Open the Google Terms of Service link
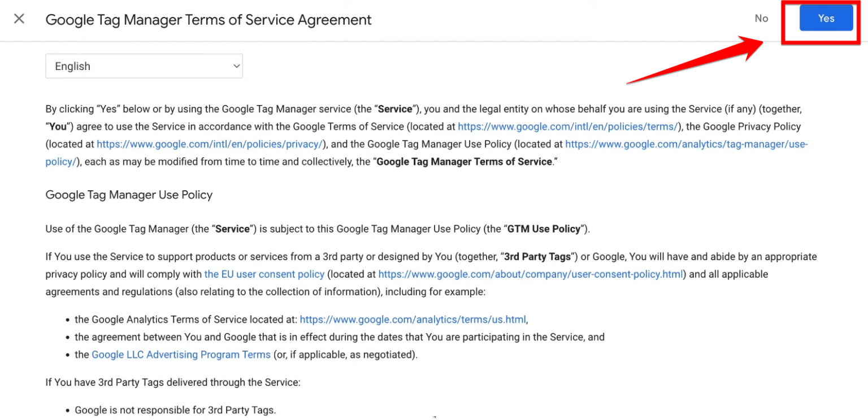 pos(568,126)
